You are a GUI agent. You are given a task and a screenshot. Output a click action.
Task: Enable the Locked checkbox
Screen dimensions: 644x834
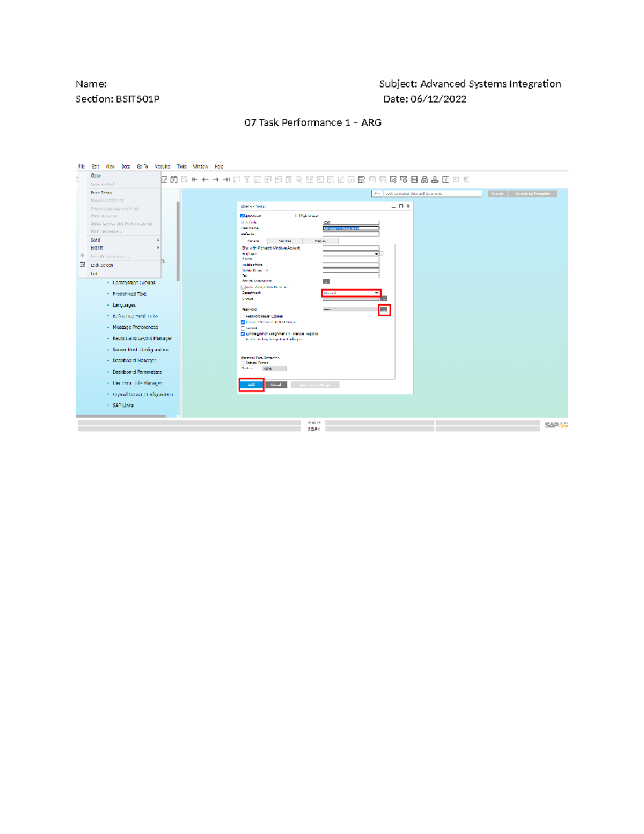click(242, 328)
